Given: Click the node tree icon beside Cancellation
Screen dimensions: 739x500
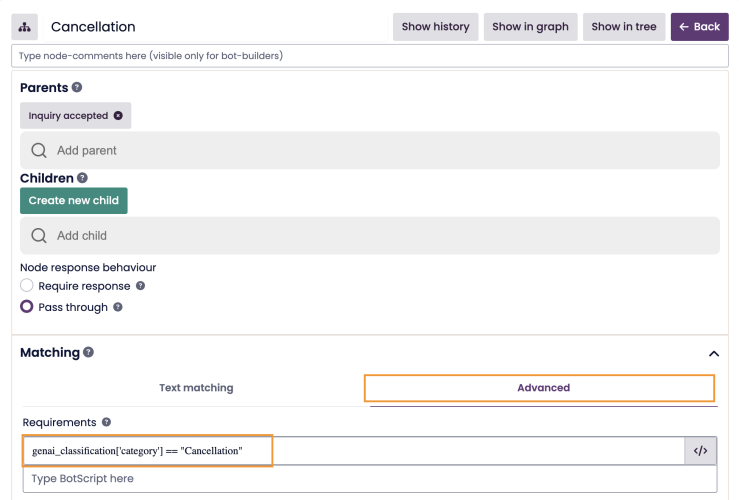Looking at the screenshot, I should point(25,27).
